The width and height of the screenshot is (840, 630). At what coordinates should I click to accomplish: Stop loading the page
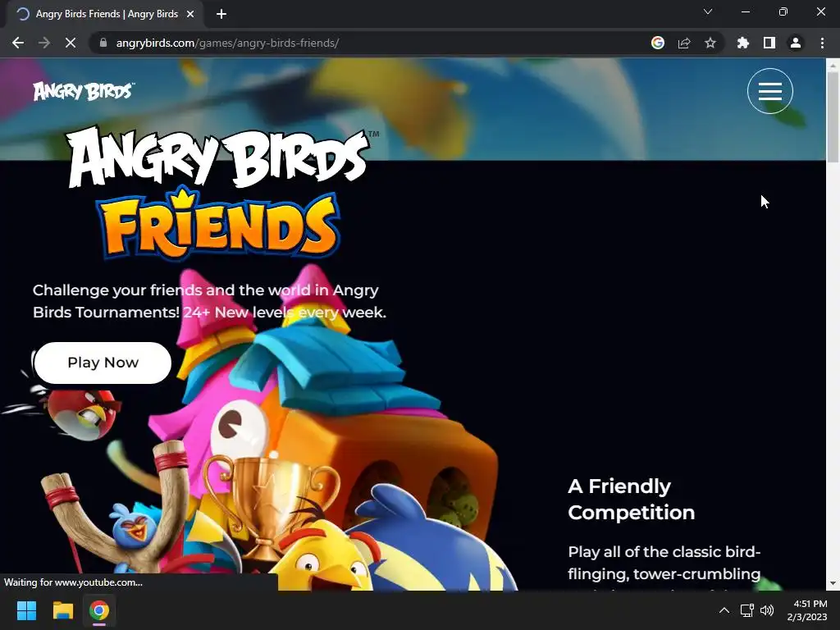tap(71, 43)
